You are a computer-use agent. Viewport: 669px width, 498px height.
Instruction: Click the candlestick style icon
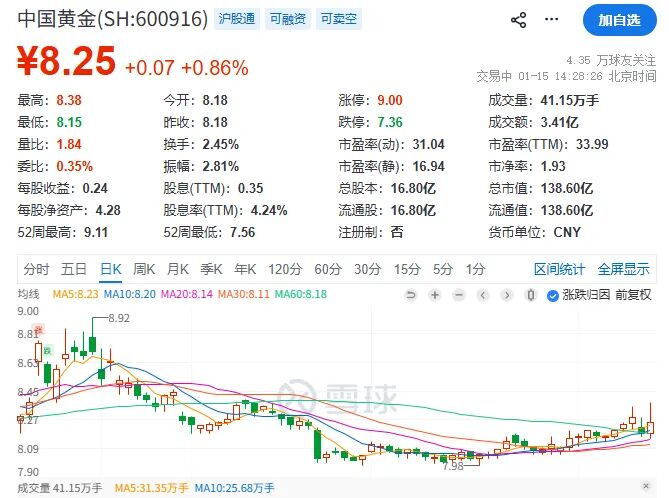[x=531, y=295]
